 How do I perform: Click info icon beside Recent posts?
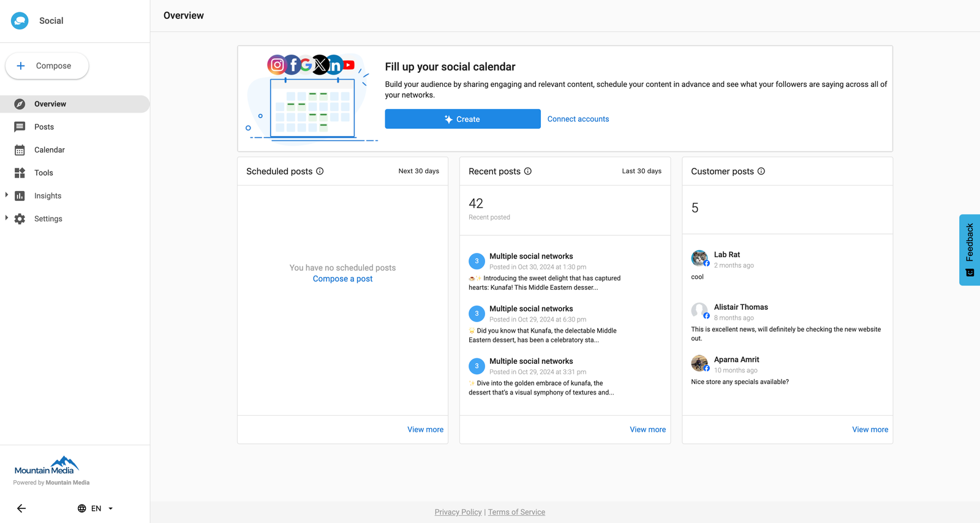528,171
